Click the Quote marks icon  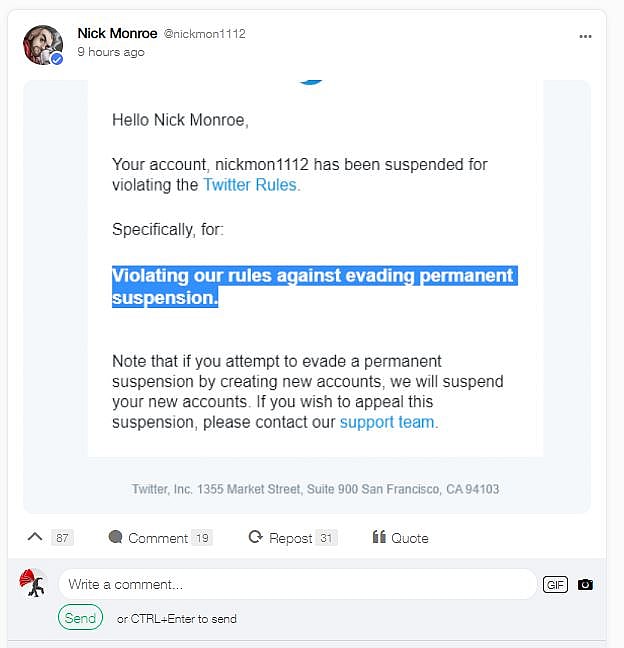tap(379, 537)
